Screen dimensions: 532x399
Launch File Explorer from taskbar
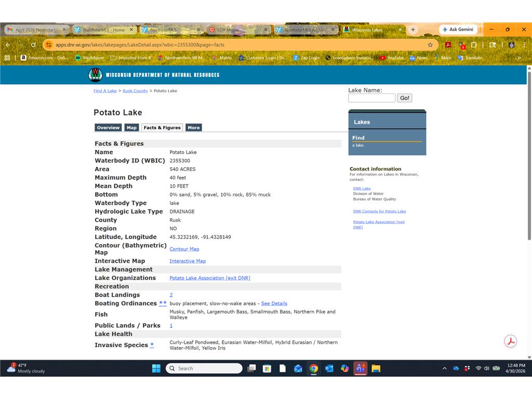[376, 368]
